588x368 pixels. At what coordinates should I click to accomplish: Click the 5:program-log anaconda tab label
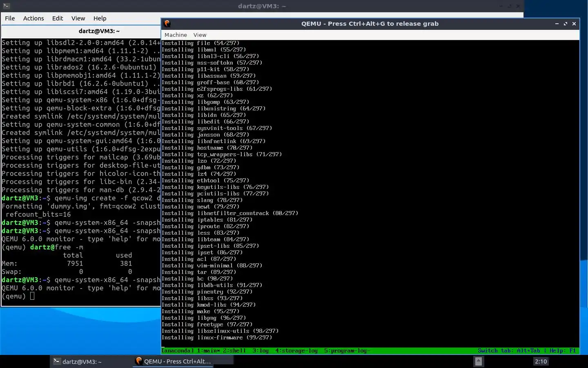click(x=347, y=351)
